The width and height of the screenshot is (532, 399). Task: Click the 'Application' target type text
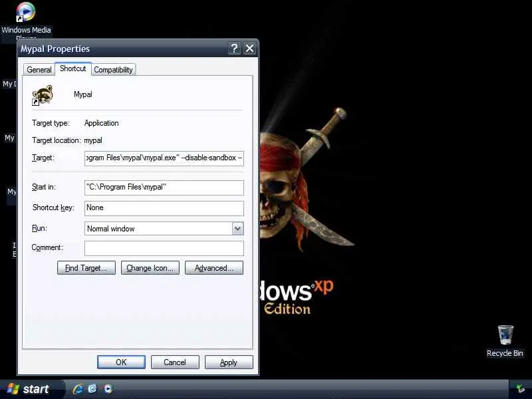point(102,123)
